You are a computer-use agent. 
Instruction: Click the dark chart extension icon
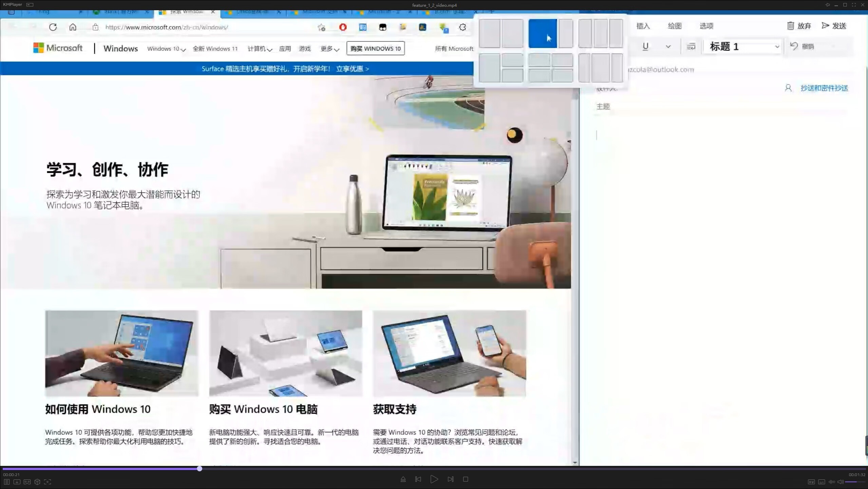422,27
